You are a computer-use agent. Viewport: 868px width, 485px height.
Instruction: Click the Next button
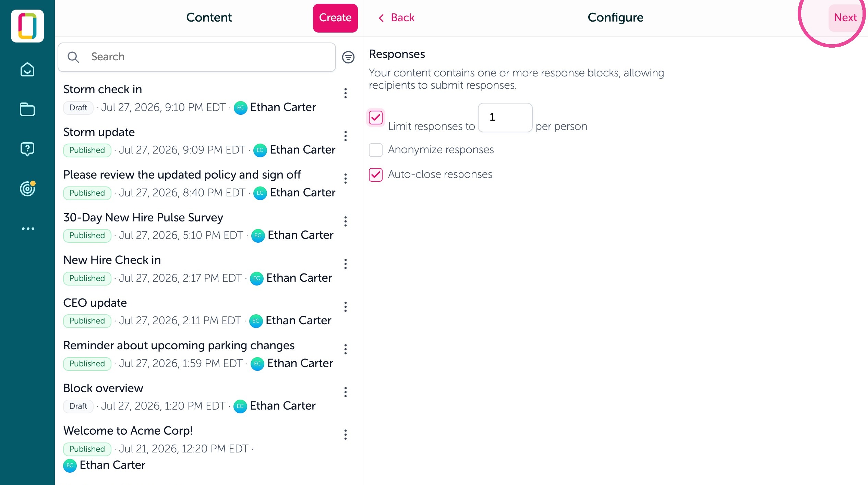pos(845,17)
